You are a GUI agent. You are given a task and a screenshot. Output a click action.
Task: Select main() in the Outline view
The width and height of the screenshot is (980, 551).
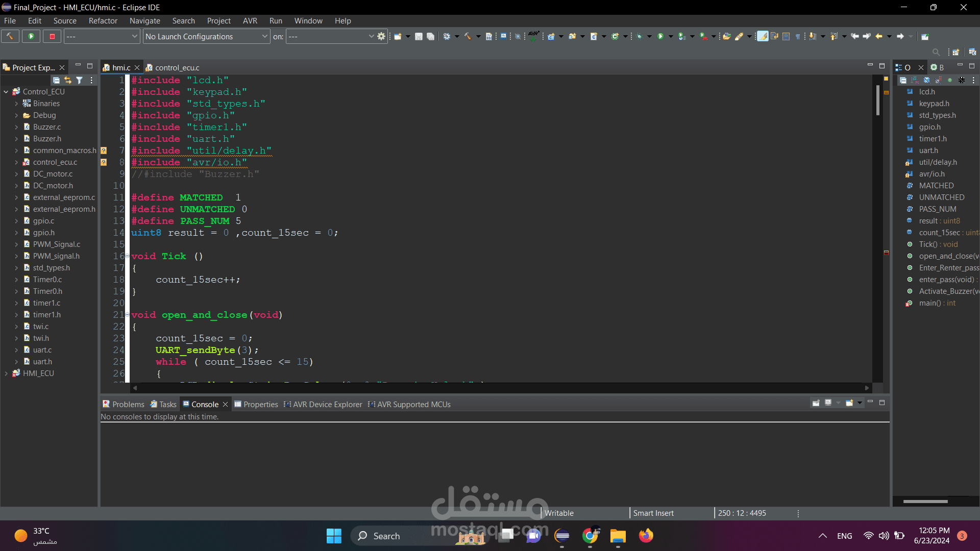[x=929, y=303]
